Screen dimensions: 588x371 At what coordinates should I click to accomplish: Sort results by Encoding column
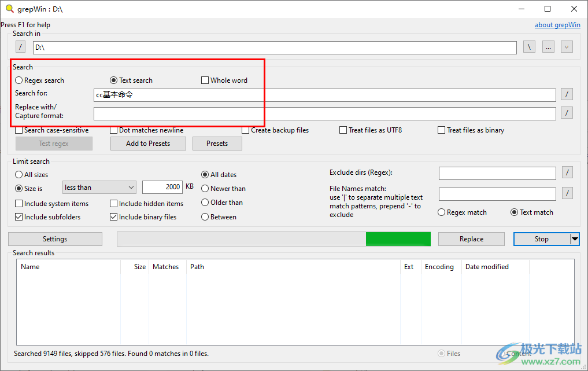[x=441, y=267]
